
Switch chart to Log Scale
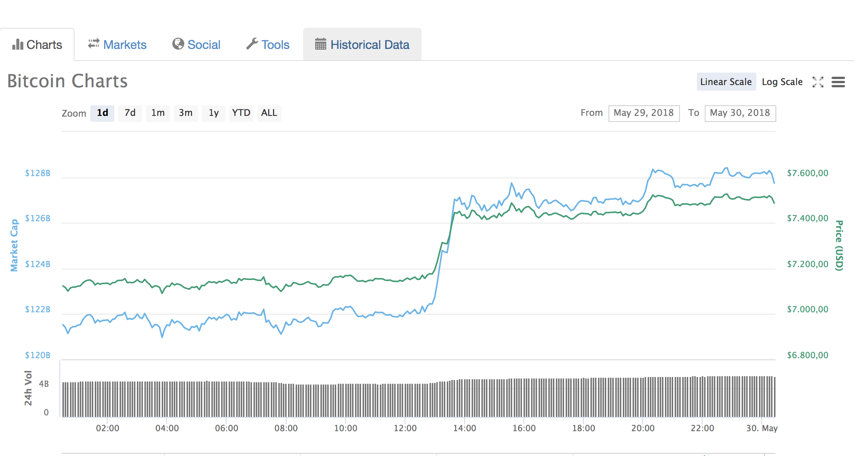(782, 82)
